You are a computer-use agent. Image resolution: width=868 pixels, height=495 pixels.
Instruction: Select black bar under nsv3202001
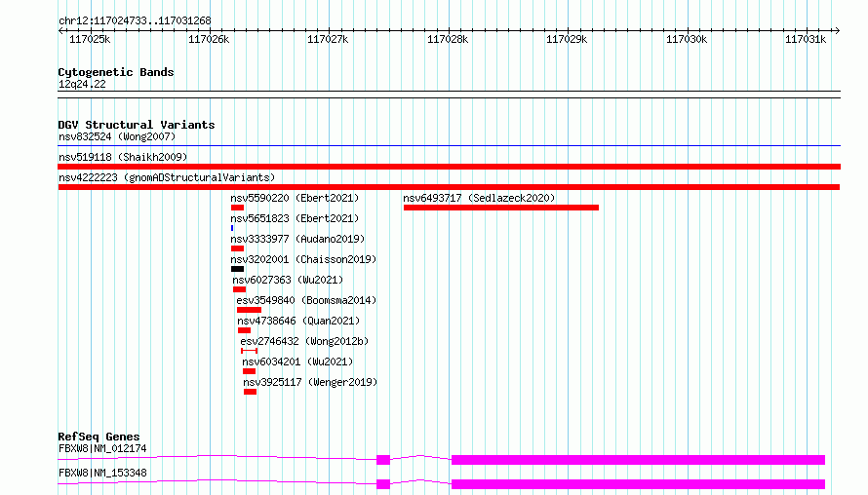238,269
